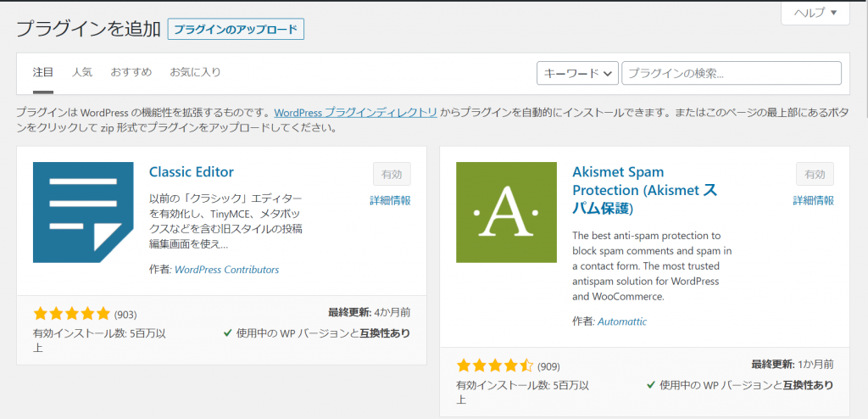
Task: Switch to the おすすめ tab
Action: pyautogui.click(x=131, y=72)
